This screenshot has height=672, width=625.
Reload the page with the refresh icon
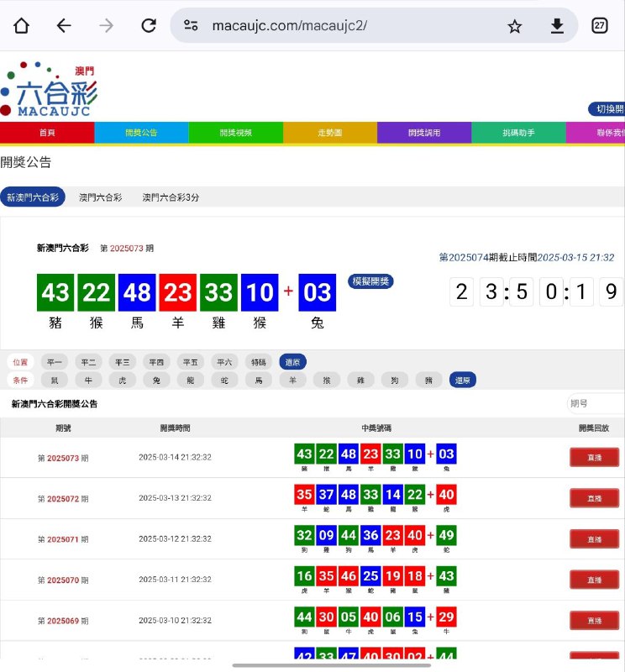click(x=149, y=26)
